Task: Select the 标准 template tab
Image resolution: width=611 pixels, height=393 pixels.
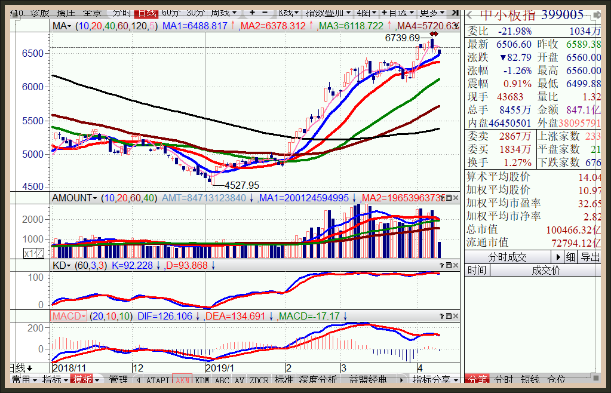Action: [284, 379]
